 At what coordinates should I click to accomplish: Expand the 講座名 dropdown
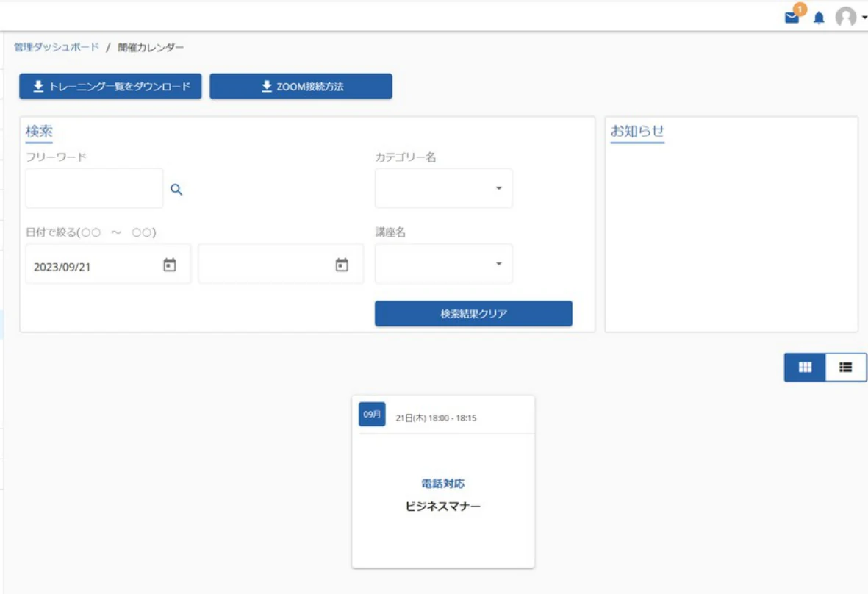point(443,263)
